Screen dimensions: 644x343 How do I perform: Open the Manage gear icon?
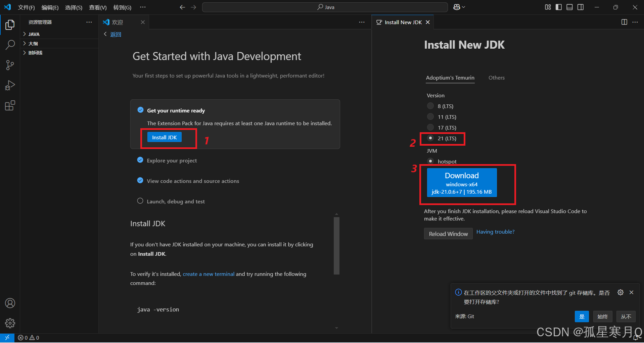10,323
